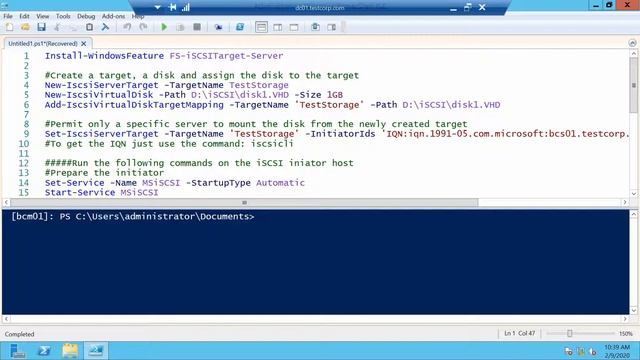This screenshot has height=360, width=640.
Task: Open the Tools menu
Action: pos(63,16)
